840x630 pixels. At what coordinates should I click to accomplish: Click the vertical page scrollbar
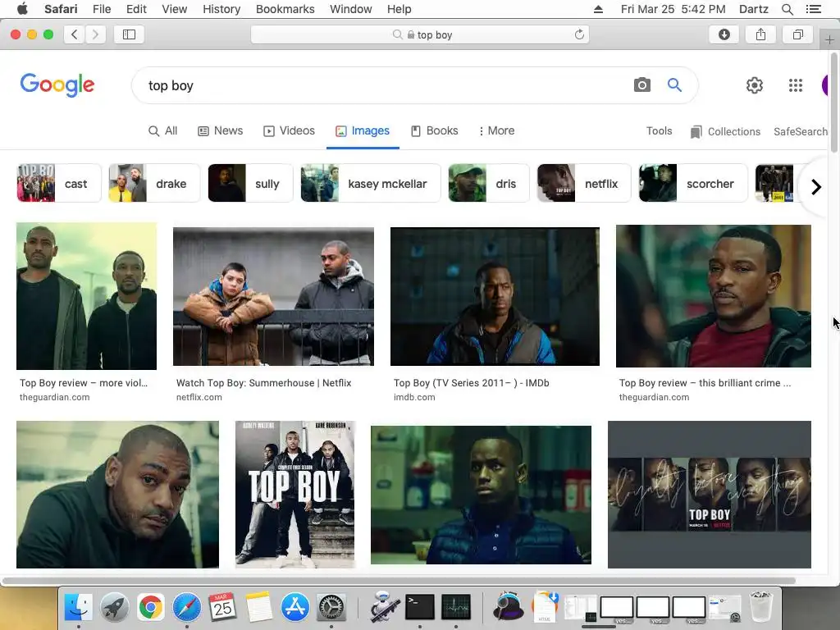pyautogui.click(x=834, y=102)
